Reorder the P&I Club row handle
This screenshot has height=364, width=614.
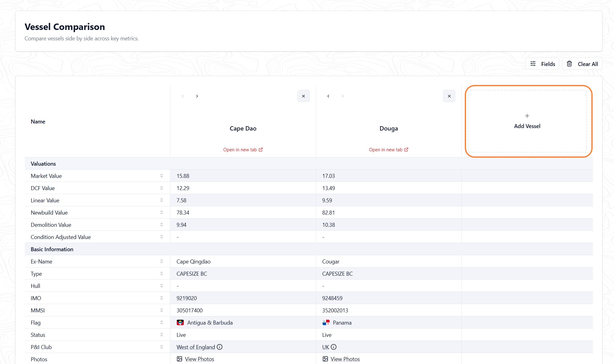(161, 347)
